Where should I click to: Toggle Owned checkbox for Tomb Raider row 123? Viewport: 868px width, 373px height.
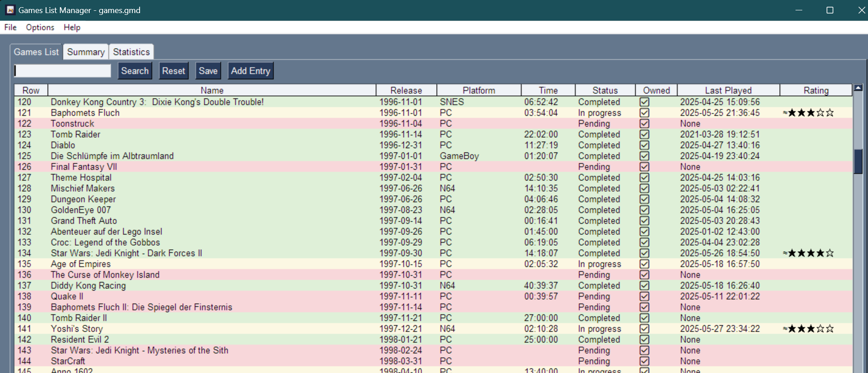(644, 135)
